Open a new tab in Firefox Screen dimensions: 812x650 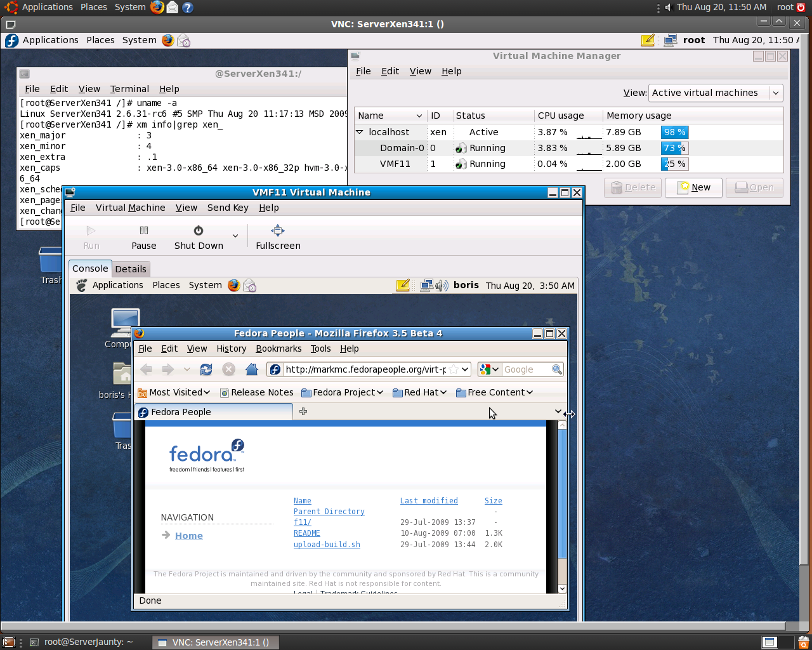click(x=303, y=411)
